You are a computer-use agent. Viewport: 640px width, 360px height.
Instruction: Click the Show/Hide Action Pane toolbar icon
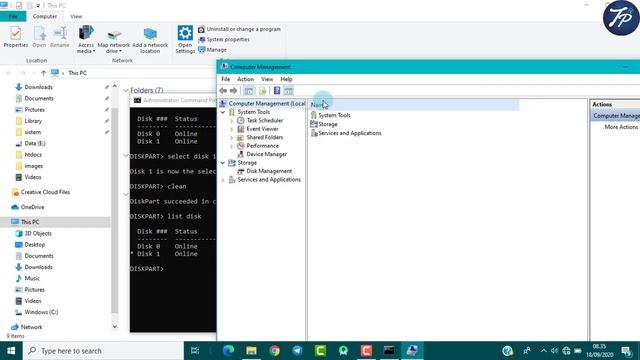(x=289, y=91)
